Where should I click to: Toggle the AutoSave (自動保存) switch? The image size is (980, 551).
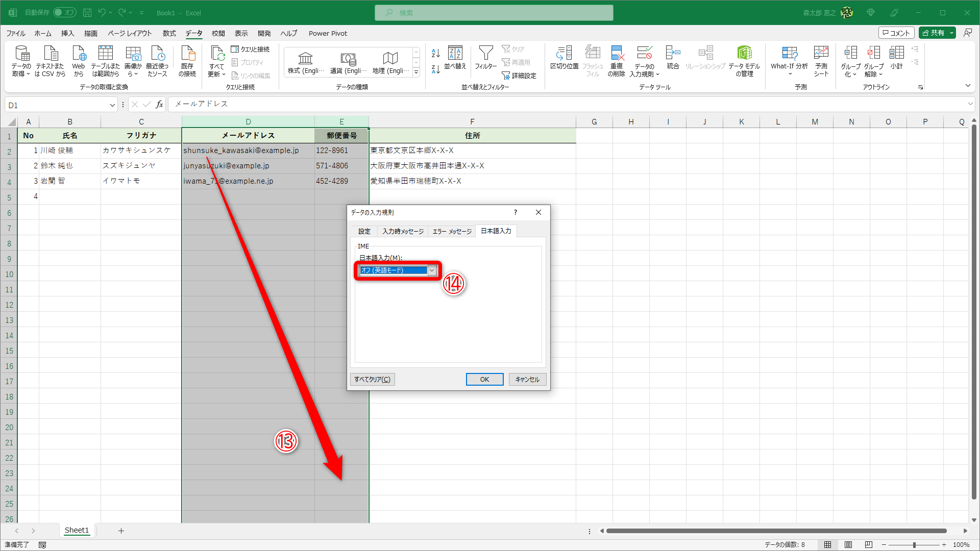point(64,12)
